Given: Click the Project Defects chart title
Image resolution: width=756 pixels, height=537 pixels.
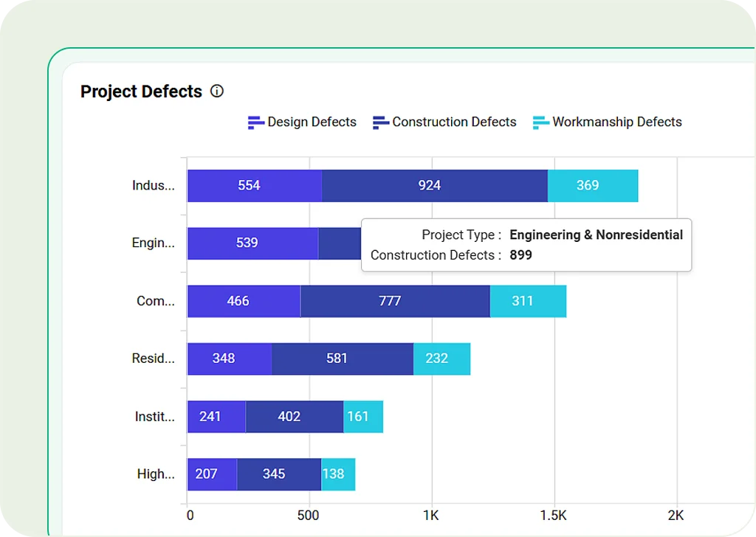Looking at the screenshot, I should point(141,91).
